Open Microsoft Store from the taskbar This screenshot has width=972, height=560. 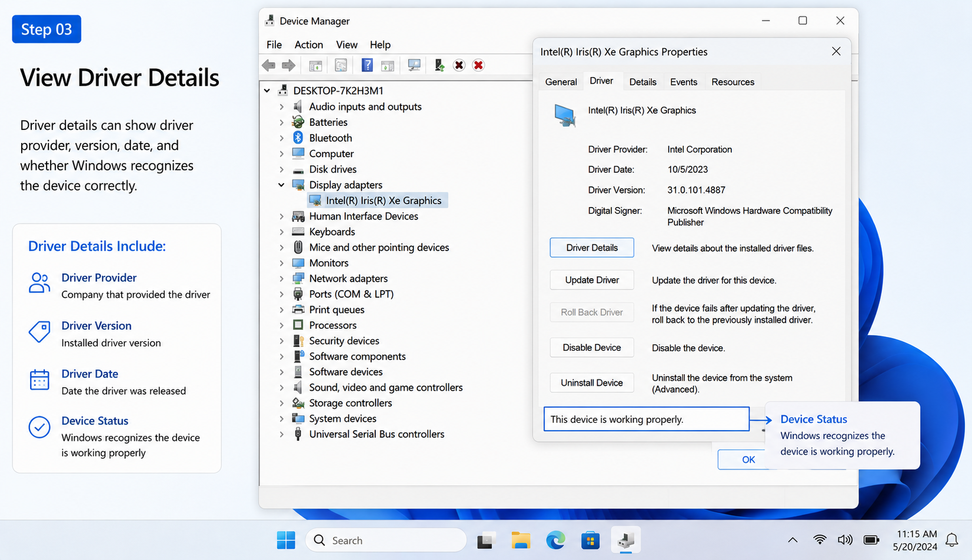coord(590,540)
